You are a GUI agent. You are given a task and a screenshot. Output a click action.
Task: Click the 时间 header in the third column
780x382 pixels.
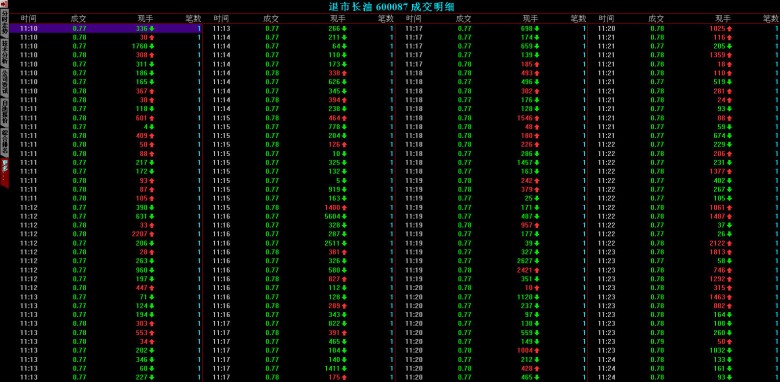(414, 18)
